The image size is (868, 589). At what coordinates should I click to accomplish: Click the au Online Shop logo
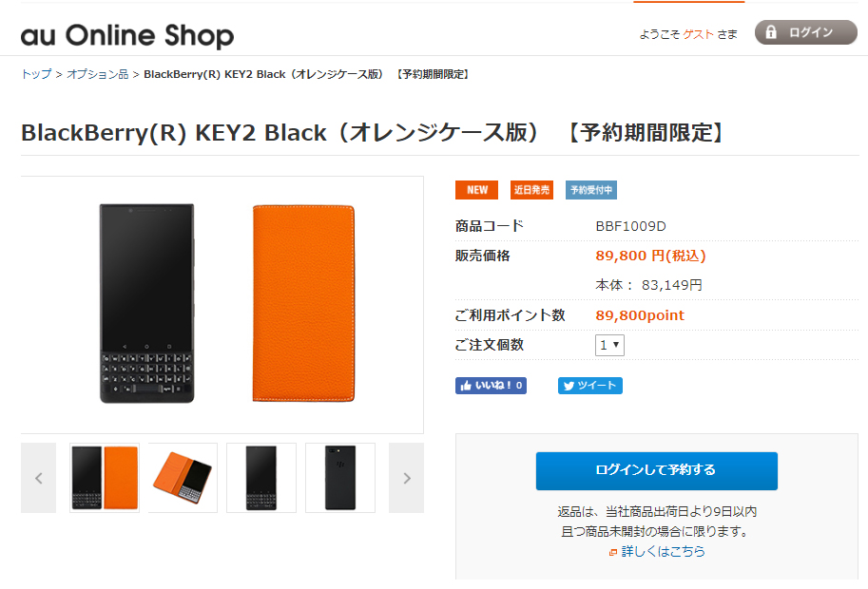pyautogui.click(x=127, y=35)
